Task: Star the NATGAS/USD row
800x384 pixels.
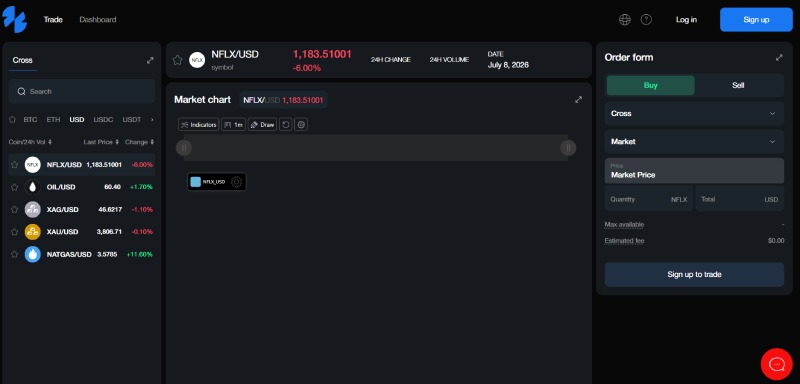Action: (x=15, y=254)
